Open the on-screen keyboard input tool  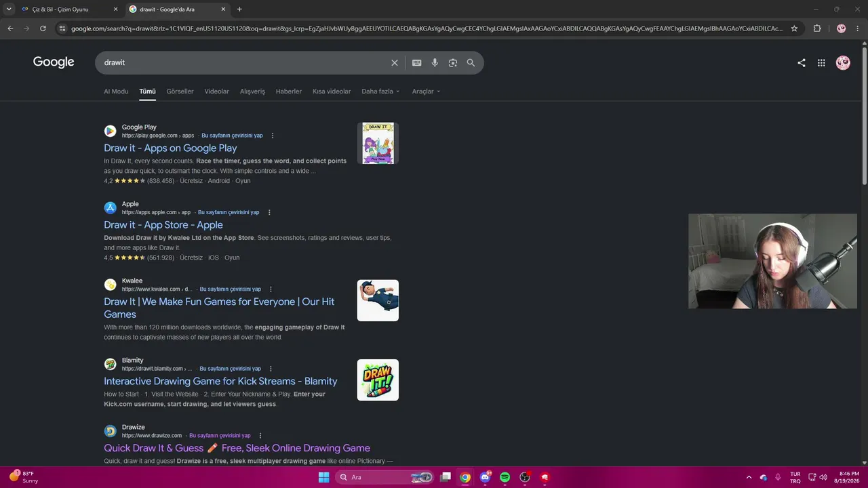(416, 62)
